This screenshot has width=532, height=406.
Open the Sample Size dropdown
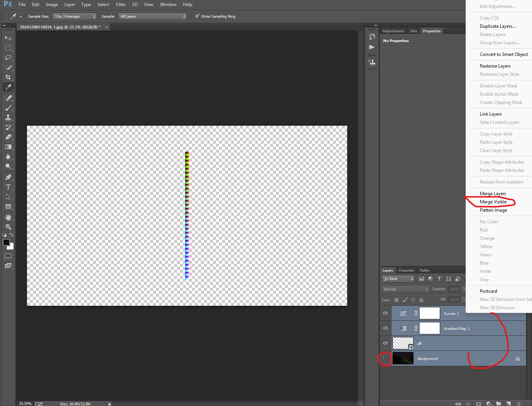75,17
